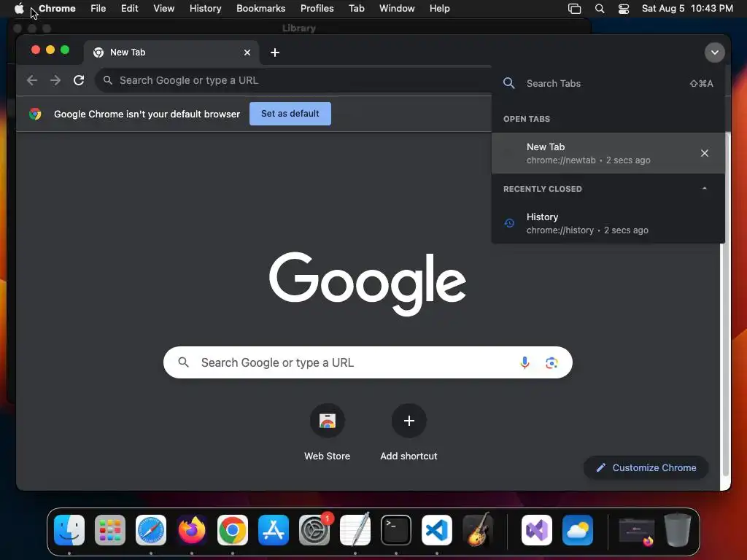The width and height of the screenshot is (747, 560).
Task: Open the Help menu
Action: coord(439,9)
